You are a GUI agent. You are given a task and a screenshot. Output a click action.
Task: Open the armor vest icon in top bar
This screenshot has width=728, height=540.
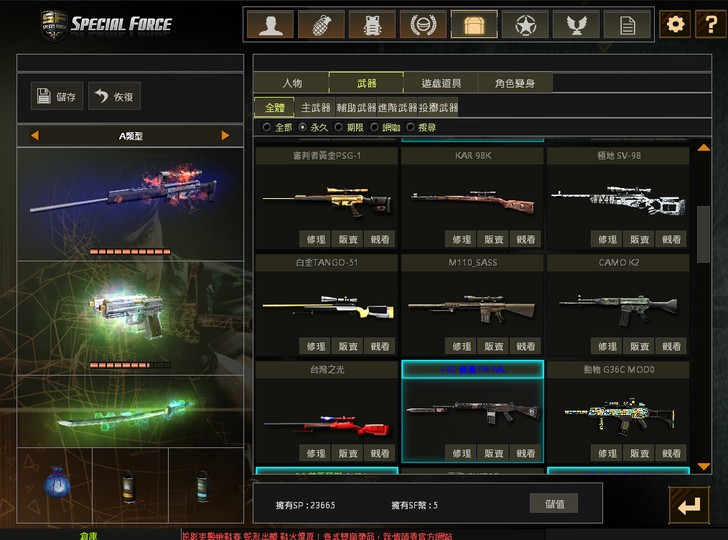click(x=372, y=25)
